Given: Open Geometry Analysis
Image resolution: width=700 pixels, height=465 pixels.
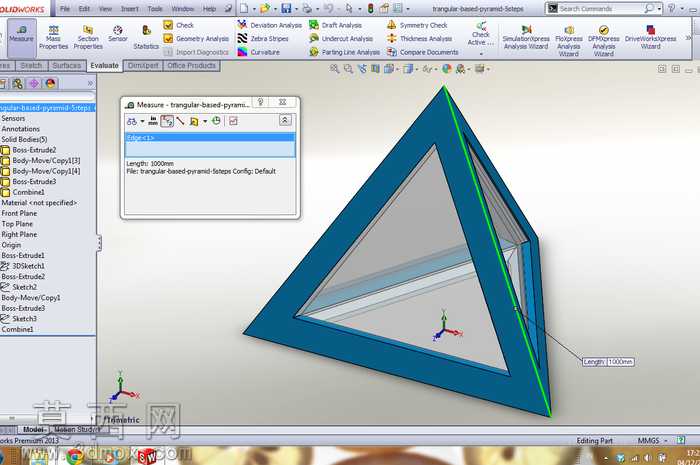Looking at the screenshot, I should click(196, 39).
